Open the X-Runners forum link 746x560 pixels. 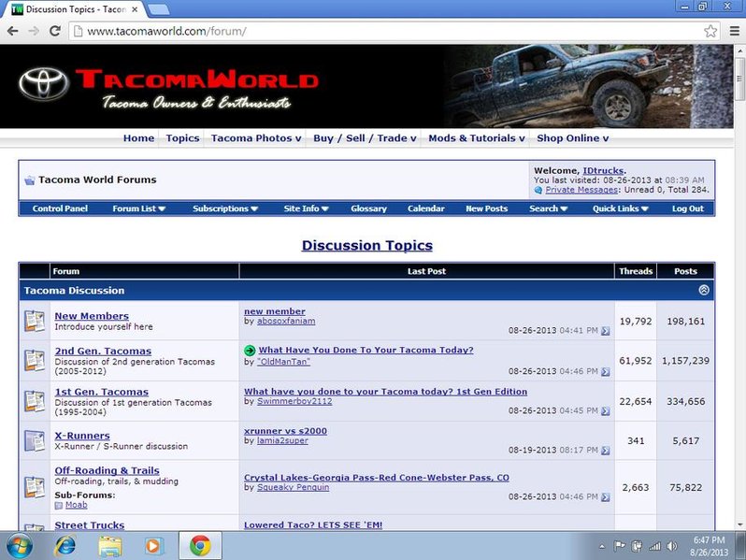tap(82, 436)
